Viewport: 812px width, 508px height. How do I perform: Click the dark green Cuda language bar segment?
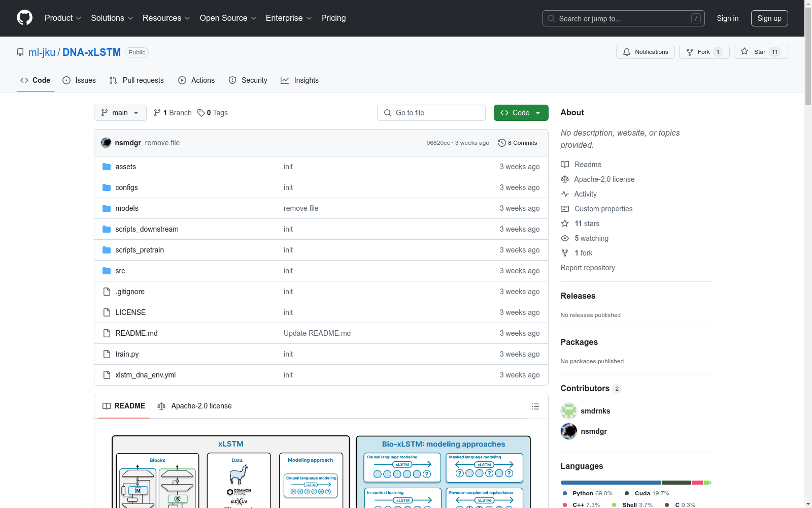[676, 483]
